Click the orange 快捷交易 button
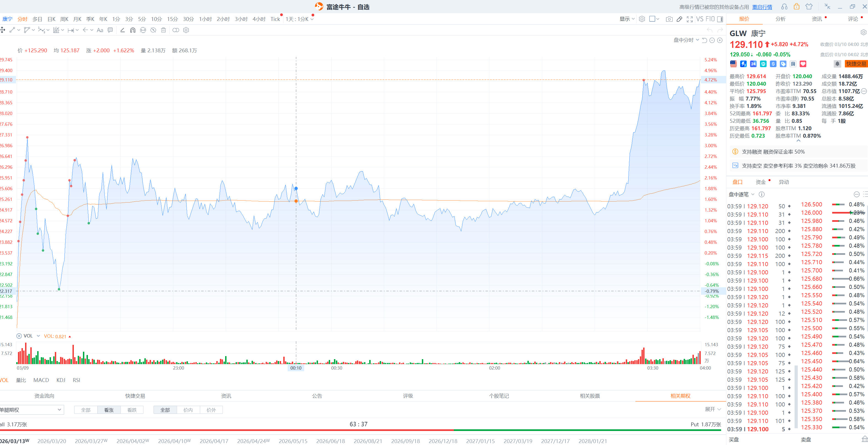 pos(856,64)
